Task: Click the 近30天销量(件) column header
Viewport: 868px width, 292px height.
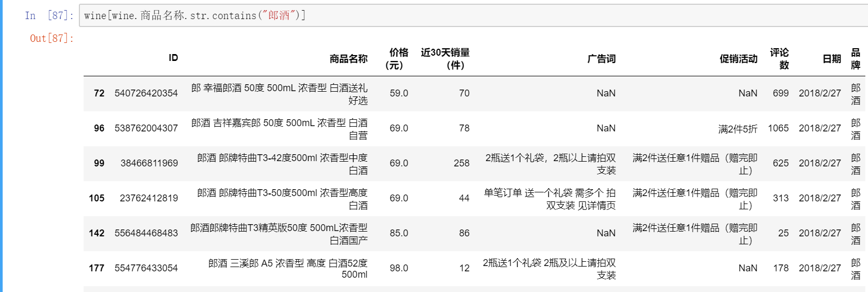Action: [445, 59]
